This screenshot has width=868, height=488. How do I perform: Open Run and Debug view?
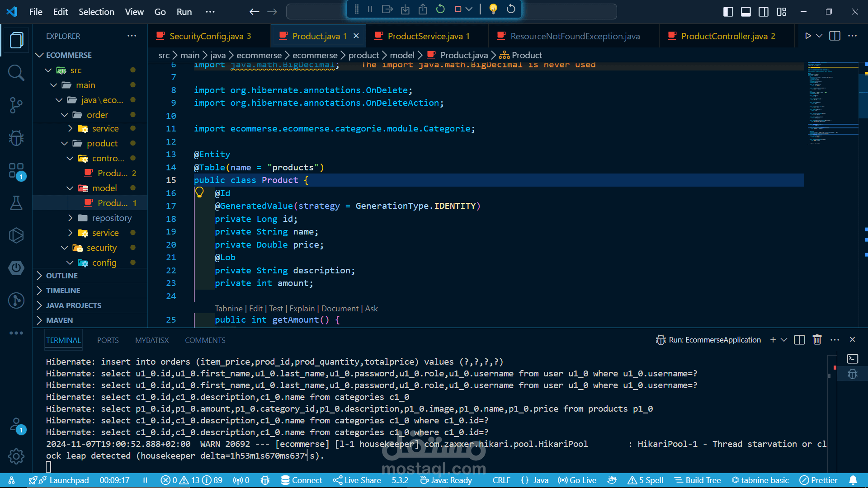16,138
